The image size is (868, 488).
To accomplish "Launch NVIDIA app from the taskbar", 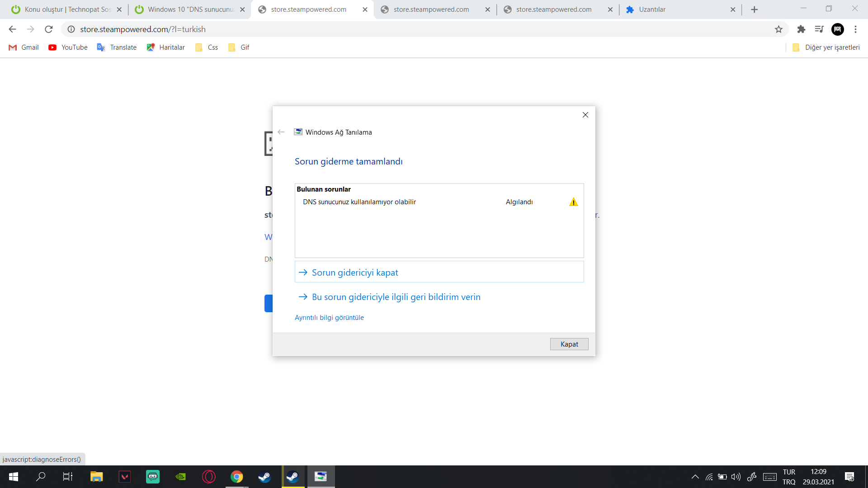I will [x=180, y=477].
